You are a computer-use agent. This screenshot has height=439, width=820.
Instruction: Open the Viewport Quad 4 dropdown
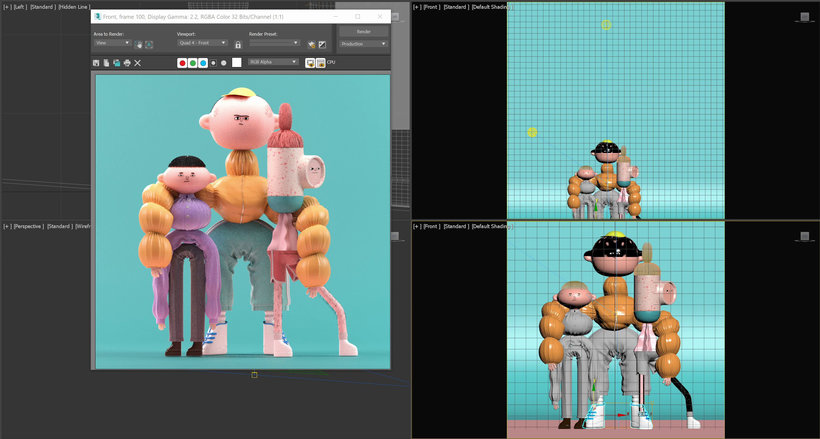click(202, 43)
